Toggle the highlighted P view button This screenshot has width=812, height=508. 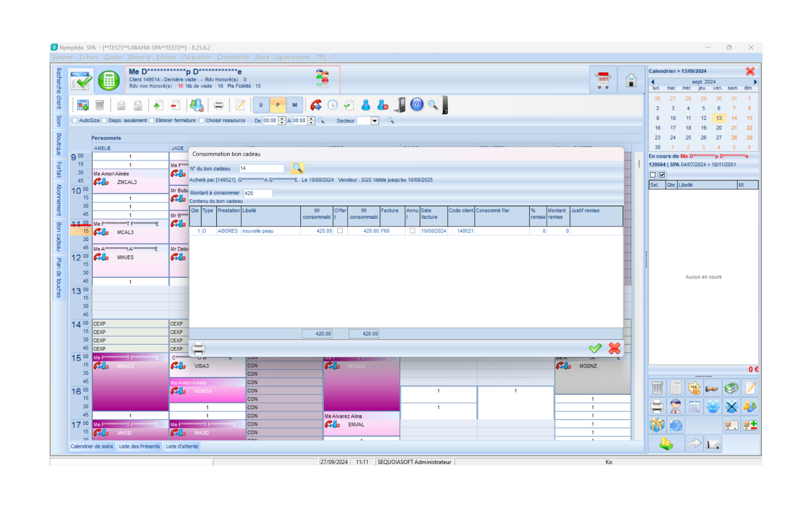click(278, 105)
